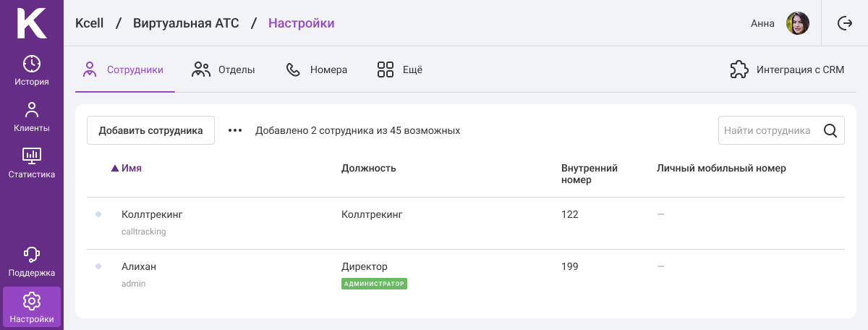Image resolution: width=868 pixels, height=330 pixels.
Task: Click the Kcell K logo
Action: [32, 22]
